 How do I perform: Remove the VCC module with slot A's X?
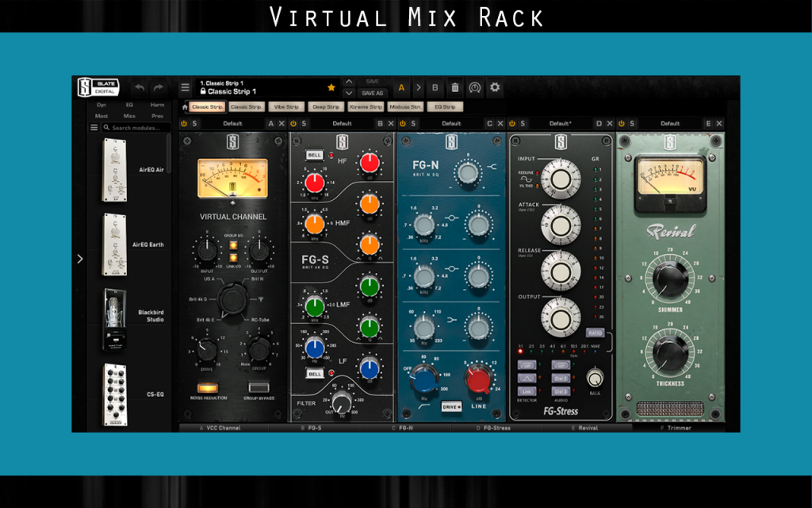pos(282,123)
